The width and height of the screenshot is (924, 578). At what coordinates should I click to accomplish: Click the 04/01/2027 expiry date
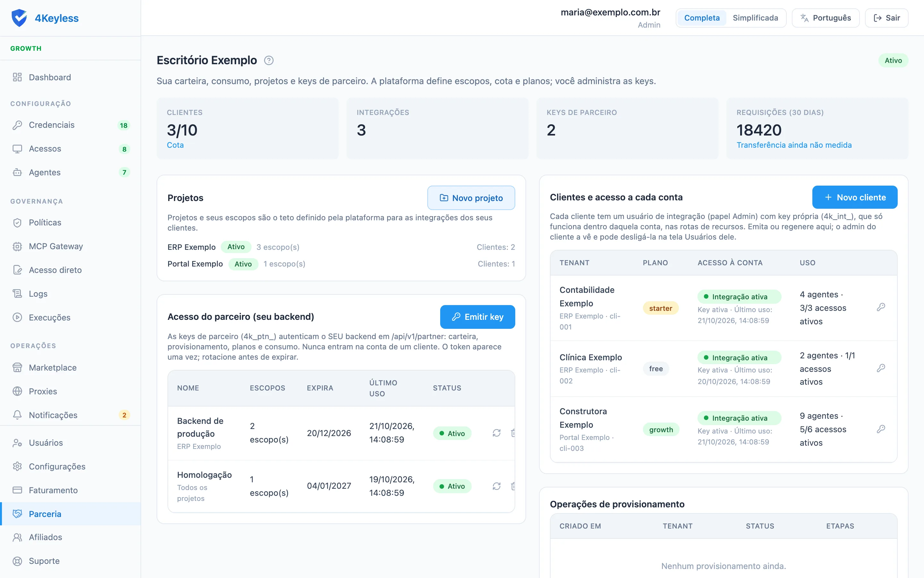point(329,486)
